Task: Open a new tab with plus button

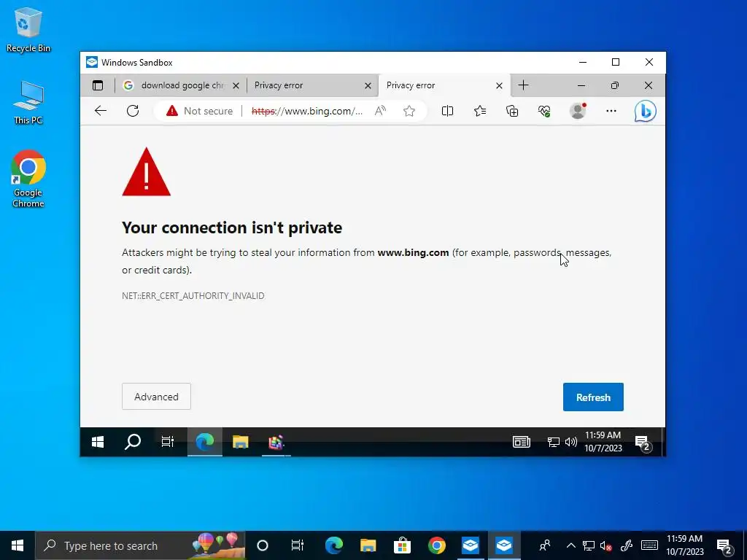Action: point(523,85)
